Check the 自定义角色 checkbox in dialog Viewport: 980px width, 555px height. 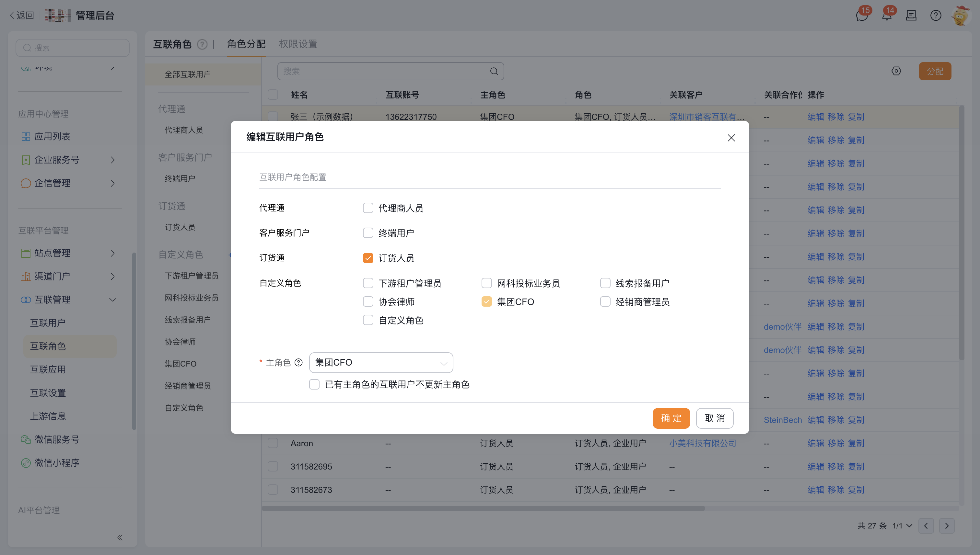pyautogui.click(x=368, y=320)
